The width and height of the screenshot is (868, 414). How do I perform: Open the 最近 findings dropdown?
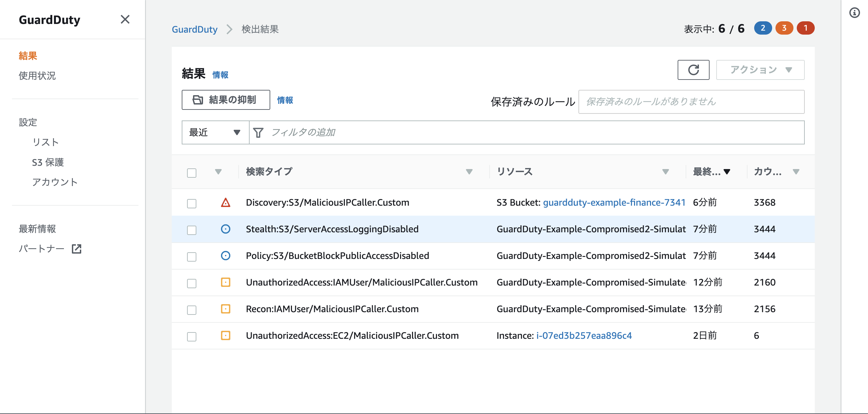[x=215, y=132]
